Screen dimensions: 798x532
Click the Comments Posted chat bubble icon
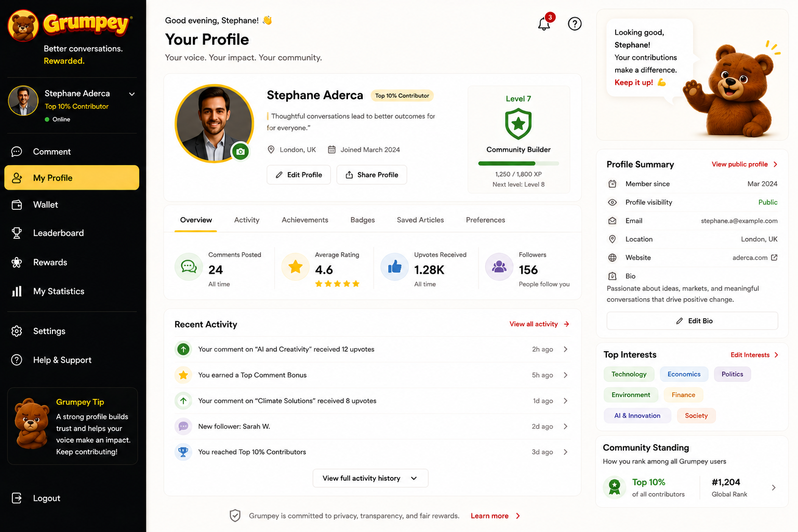189,267
